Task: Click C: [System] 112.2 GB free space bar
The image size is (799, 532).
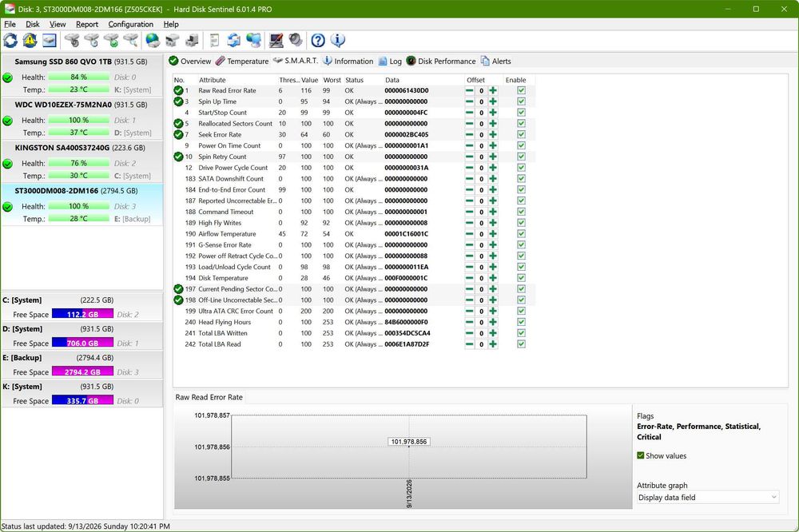Action: (x=82, y=314)
